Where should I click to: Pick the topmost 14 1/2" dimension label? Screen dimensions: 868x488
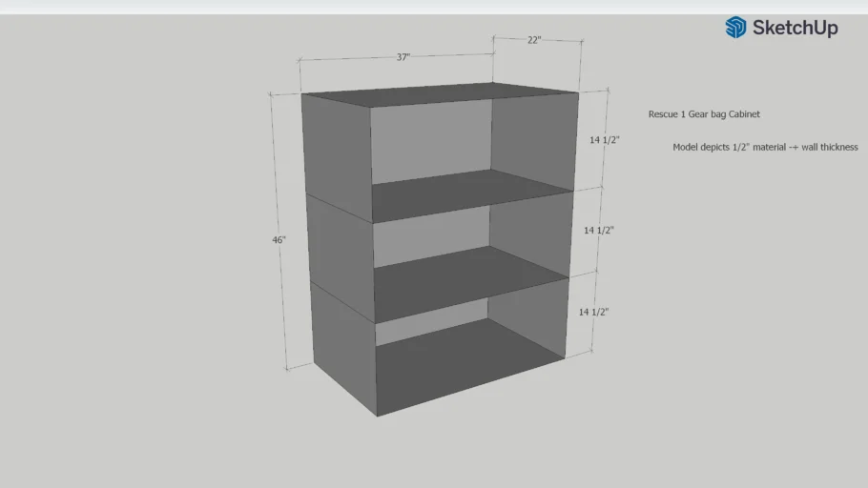click(x=605, y=140)
